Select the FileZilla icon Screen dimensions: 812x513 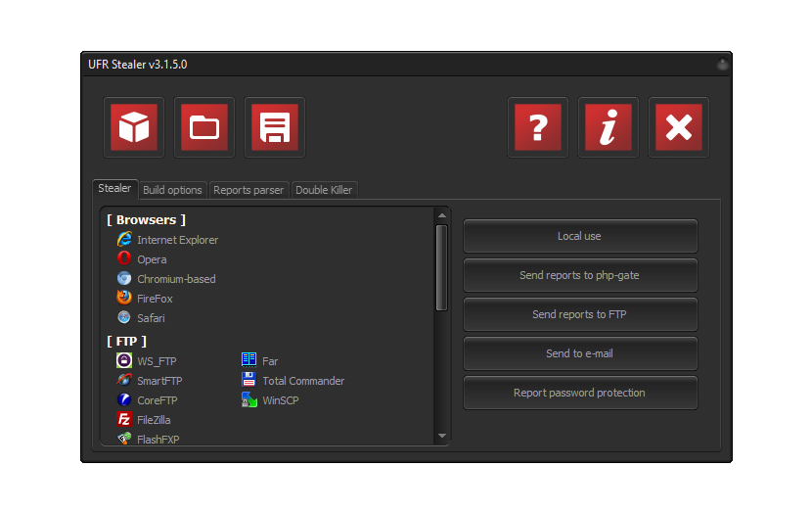124,419
